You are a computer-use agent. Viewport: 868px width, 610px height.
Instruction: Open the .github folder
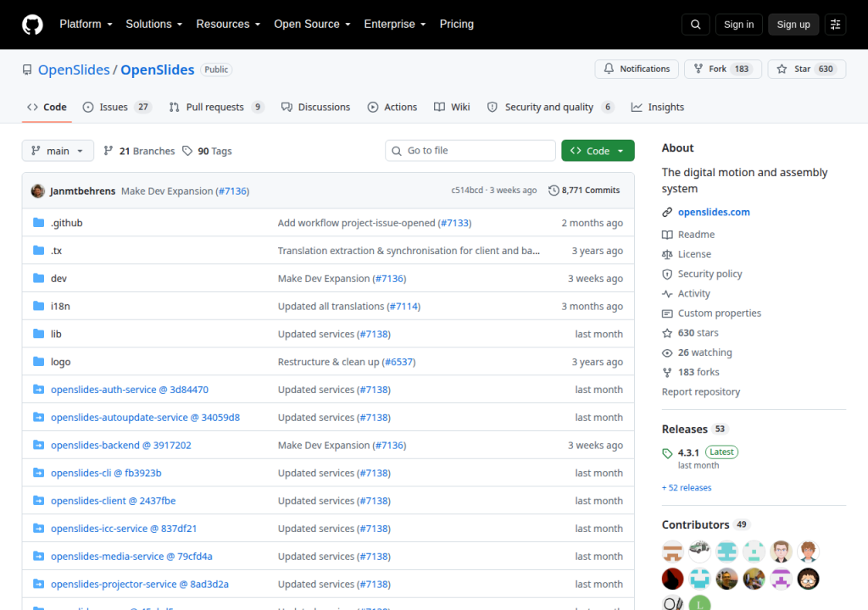66,223
